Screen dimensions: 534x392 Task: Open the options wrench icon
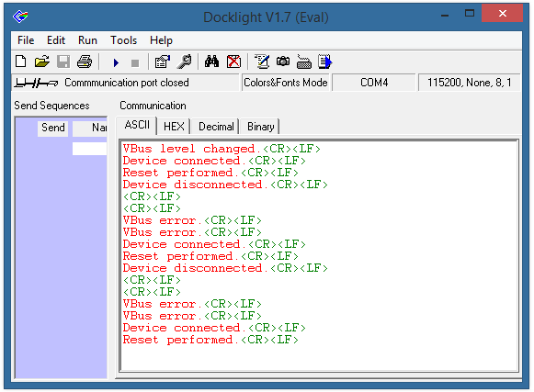184,62
